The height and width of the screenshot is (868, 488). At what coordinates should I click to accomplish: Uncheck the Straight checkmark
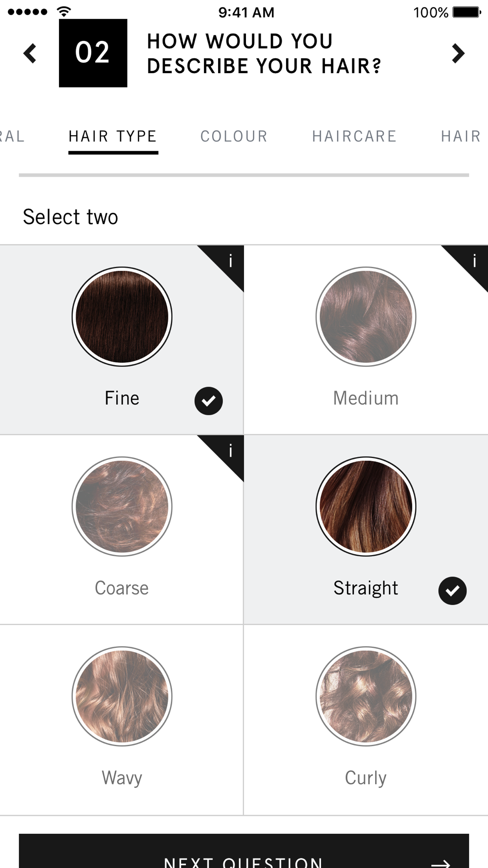(452, 591)
